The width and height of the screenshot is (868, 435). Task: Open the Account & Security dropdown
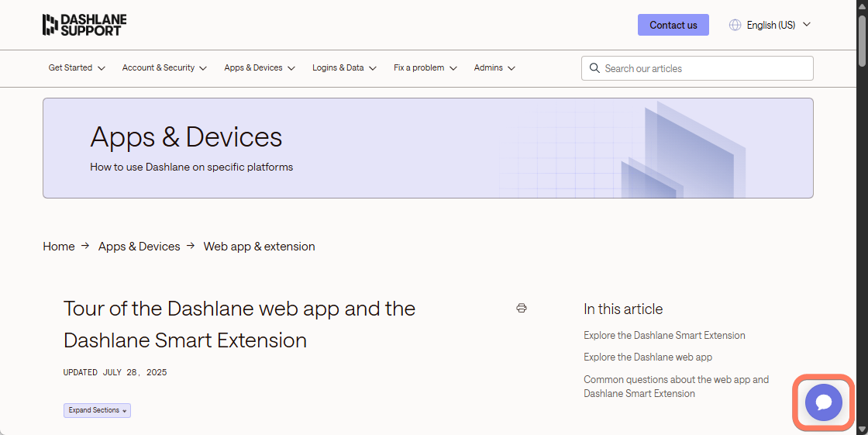click(x=164, y=67)
